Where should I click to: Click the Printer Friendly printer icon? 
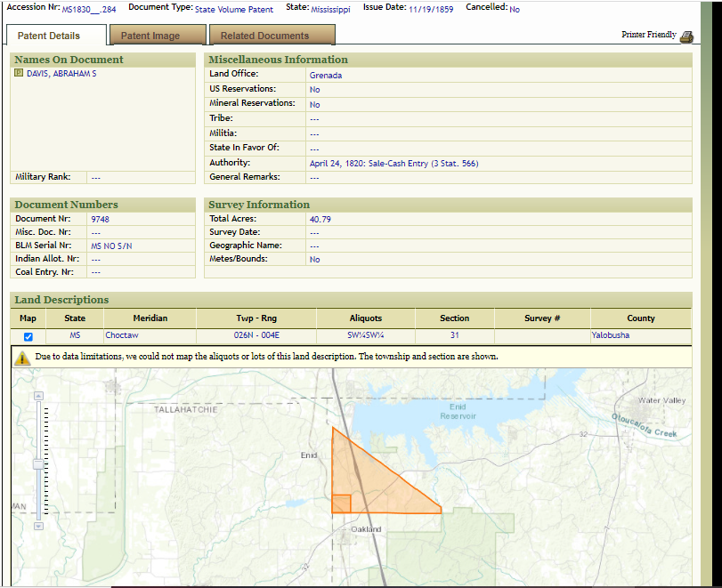[x=685, y=36]
